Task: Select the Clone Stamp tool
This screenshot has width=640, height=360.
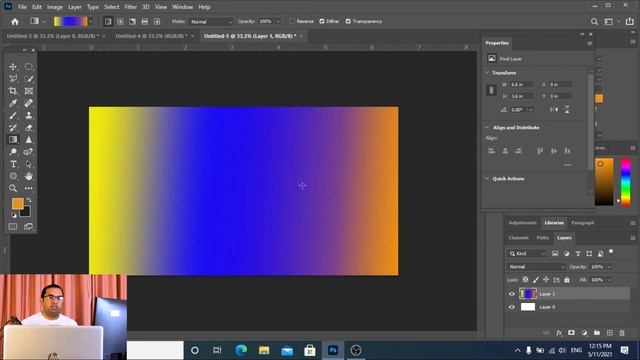Action: tap(29, 115)
